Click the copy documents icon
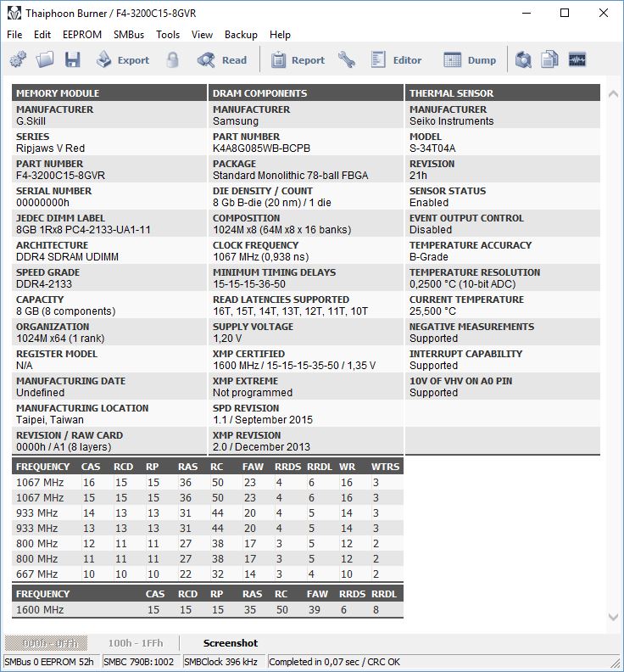Image resolution: width=624 pixels, height=672 pixels. 549,60
